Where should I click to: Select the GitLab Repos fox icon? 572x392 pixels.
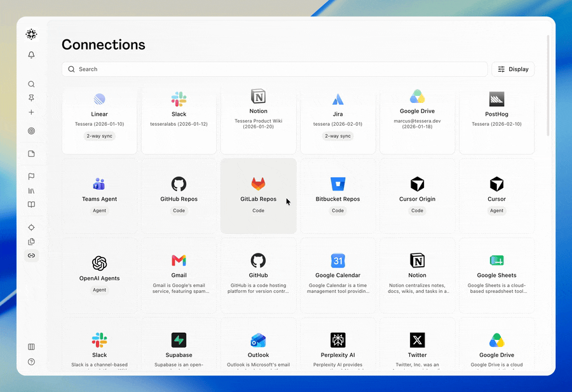pyautogui.click(x=258, y=184)
